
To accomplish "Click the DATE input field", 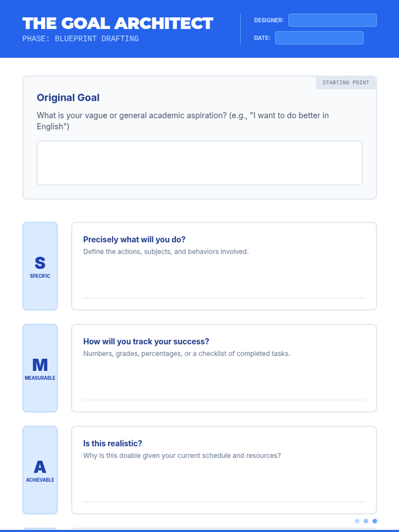I will 319,38.
